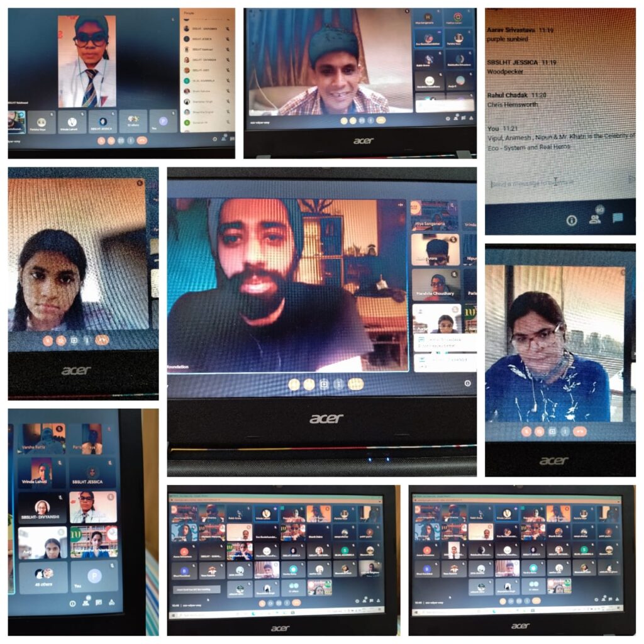Select "52 others" tile under student in tie
The image size is (644, 644).
coord(133,121)
